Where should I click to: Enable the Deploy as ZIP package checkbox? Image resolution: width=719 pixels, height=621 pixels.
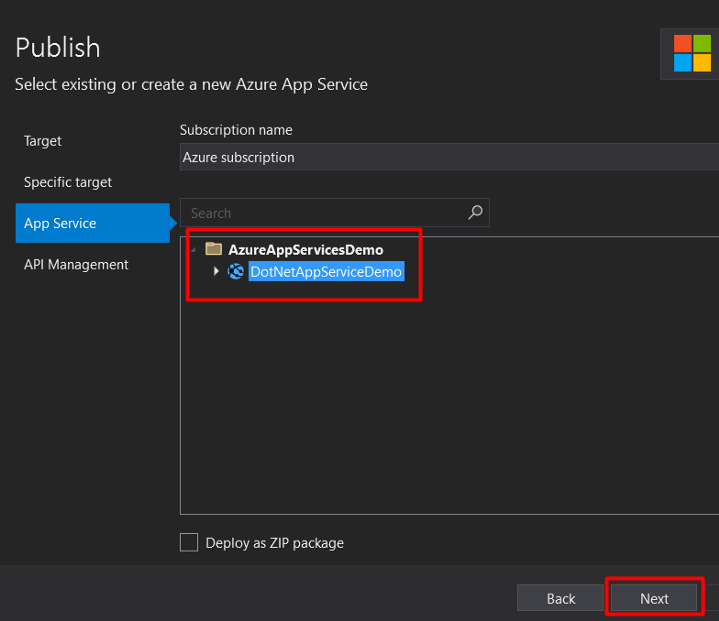coord(189,542)
